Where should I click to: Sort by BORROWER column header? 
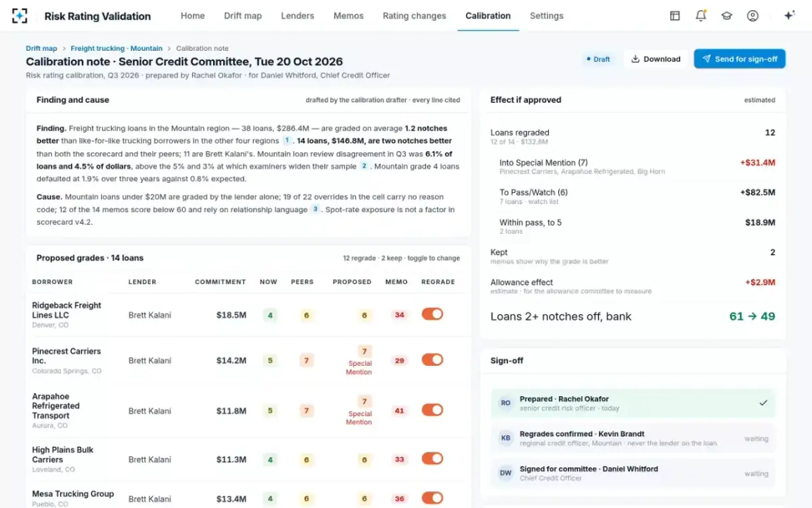pyautogui.click(x=53, y=282)
